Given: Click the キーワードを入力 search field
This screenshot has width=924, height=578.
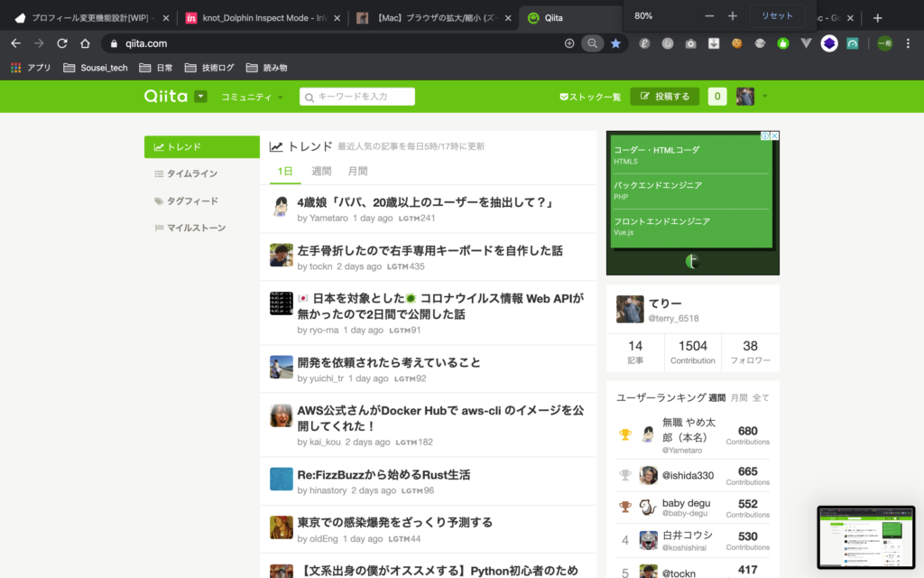Looking at the screenshot, I should (x=357, y=96).
